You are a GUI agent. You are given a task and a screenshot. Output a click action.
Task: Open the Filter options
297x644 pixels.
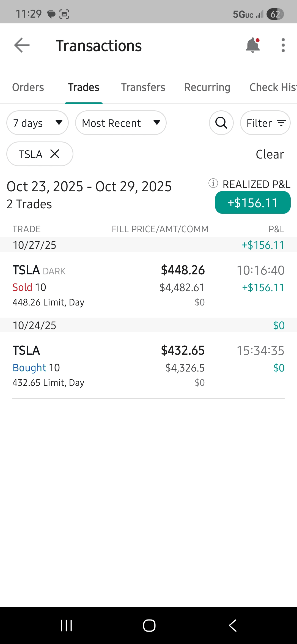point(265,123)
